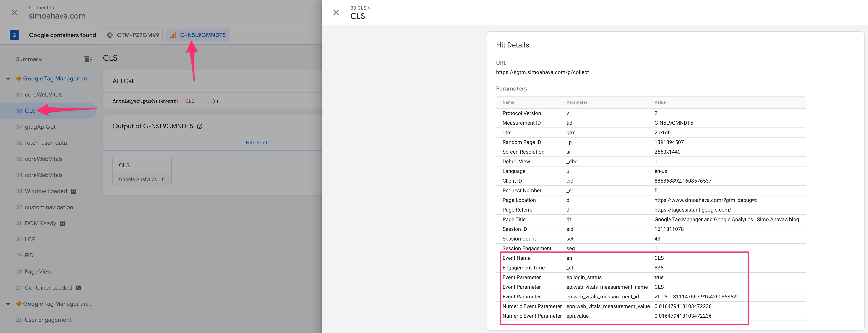Click the code icon beside Container Loaded
Image resolution: width=868 pixels, height=333 pixels.
[x=78, y=288]
